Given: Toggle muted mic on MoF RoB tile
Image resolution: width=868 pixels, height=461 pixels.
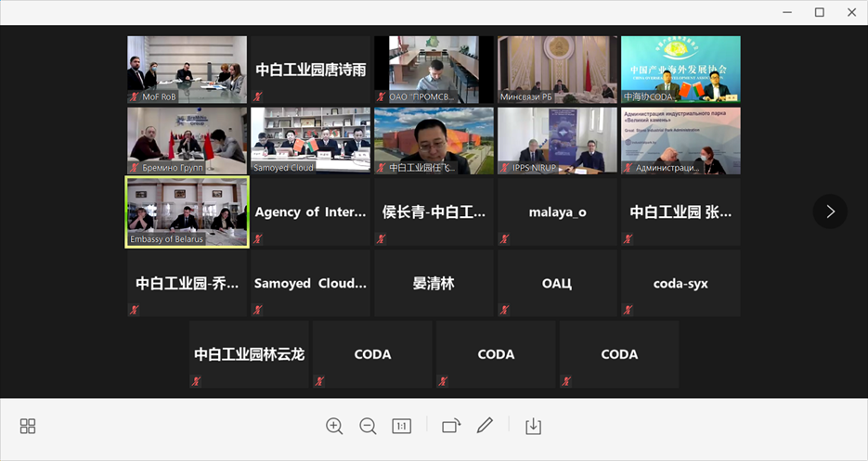Looking at the screenshot, I should click(x=135, y=96).
